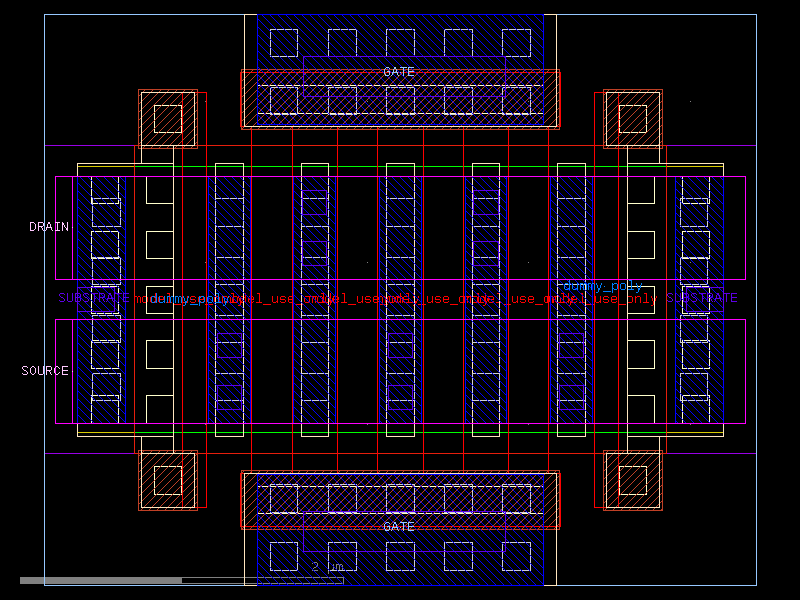Screen dimensions: 800x600
Task: Click the bottom GATE label text
Action: click(398, 525)
